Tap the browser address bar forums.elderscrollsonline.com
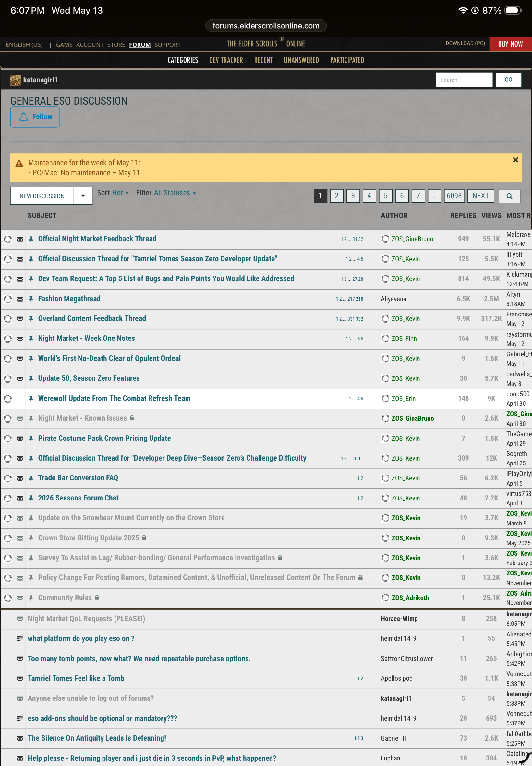Viewport: 532px width, 766px height. point(266,26)
